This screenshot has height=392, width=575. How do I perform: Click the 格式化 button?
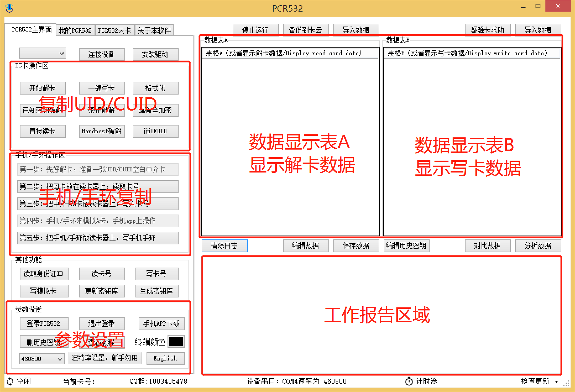[x=155, y=88]
